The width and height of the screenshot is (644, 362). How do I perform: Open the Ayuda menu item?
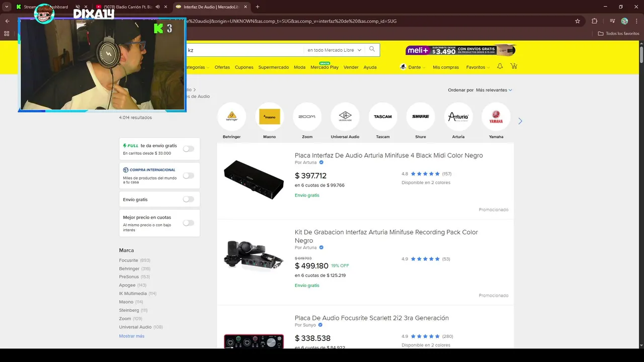(x=370, y=67)
